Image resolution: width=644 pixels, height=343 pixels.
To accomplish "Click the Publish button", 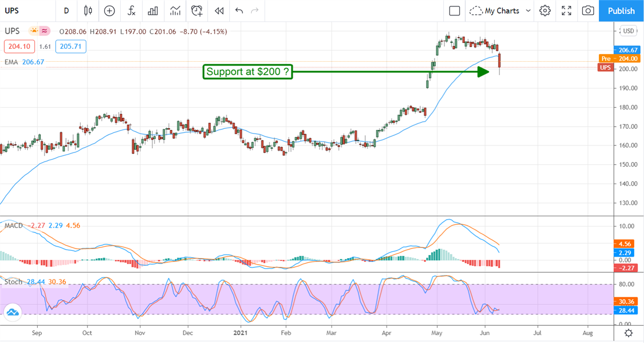I will pos(621,10).
